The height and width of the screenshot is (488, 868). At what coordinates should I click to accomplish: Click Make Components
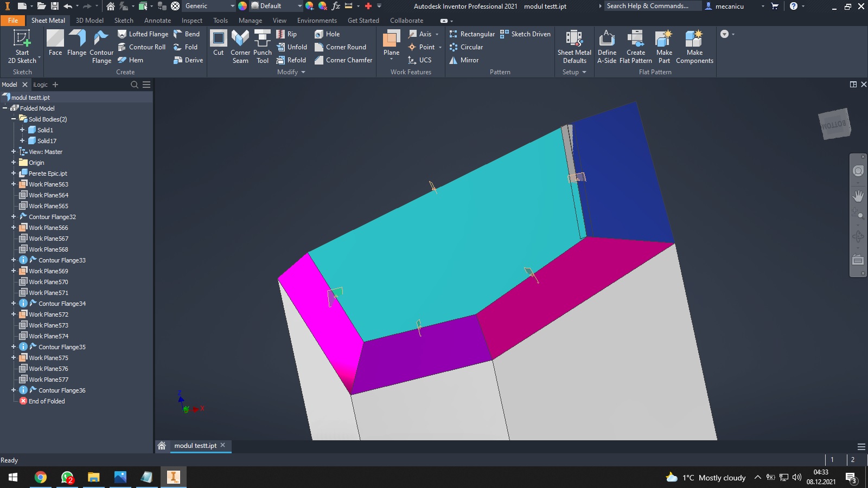pos(695,46)
